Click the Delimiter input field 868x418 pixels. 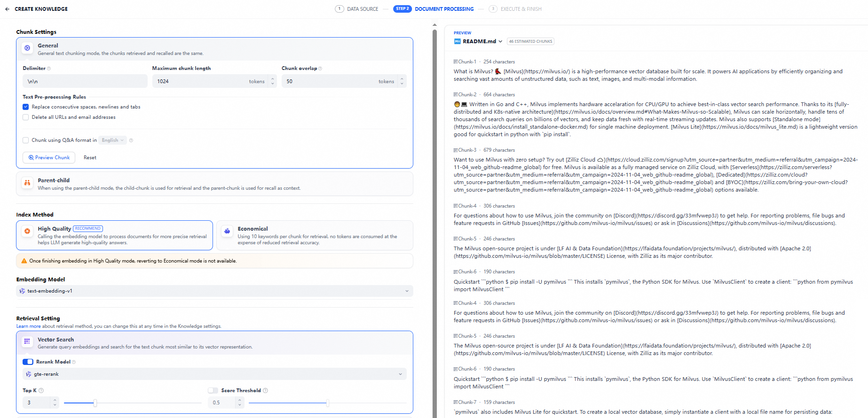85,81
